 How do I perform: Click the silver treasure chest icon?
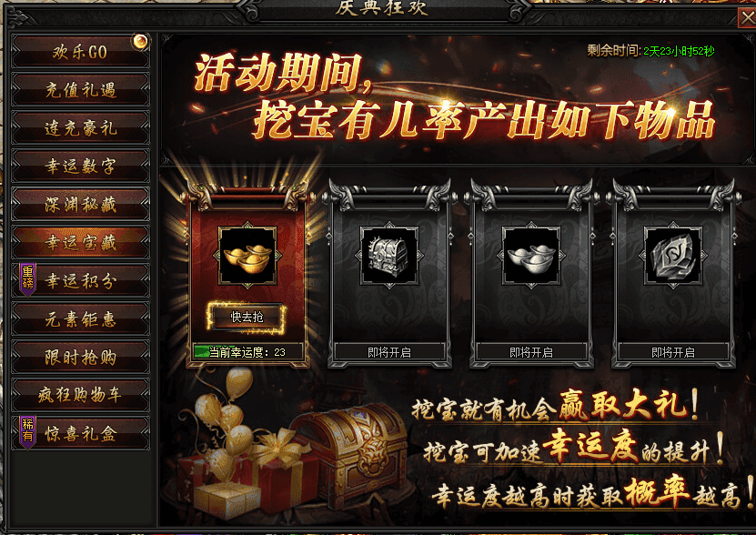pos(389,256)
